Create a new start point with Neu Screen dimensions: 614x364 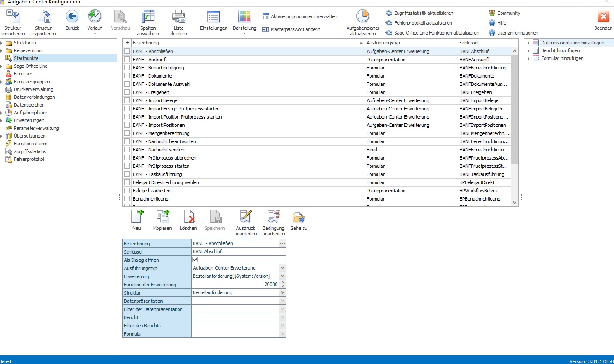pyautogui.click(x=137, y=220)
